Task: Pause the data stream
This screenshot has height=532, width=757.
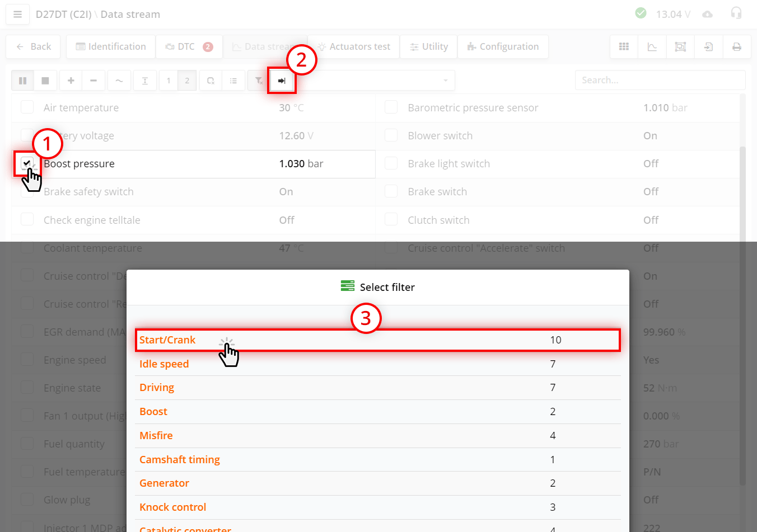Action: pos(22,81)
